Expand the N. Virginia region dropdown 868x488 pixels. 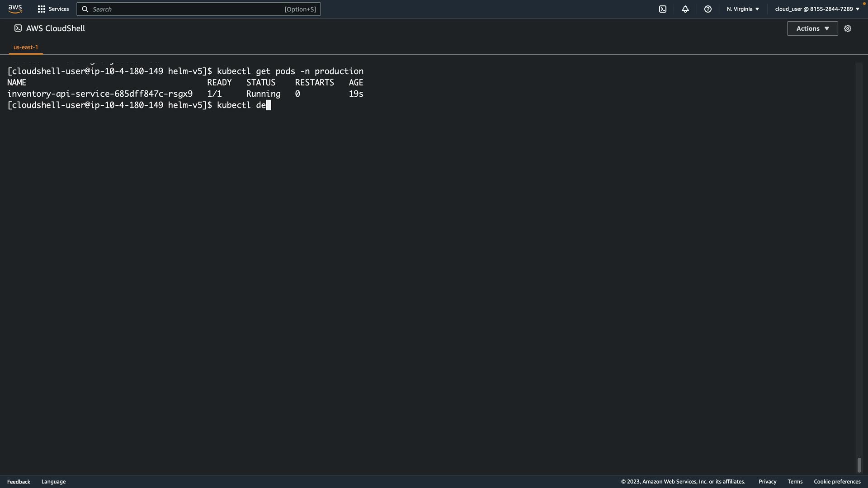pos(743,9)
